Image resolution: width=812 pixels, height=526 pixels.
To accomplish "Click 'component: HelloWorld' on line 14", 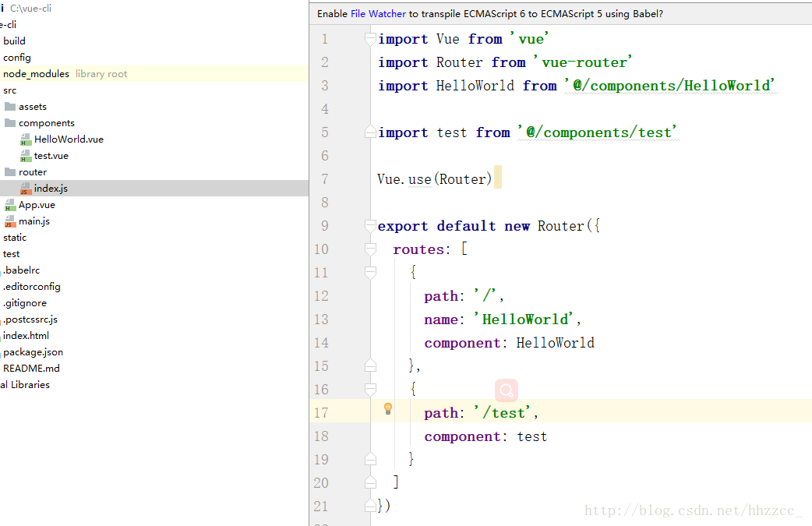I will click(x=509, y=343).
